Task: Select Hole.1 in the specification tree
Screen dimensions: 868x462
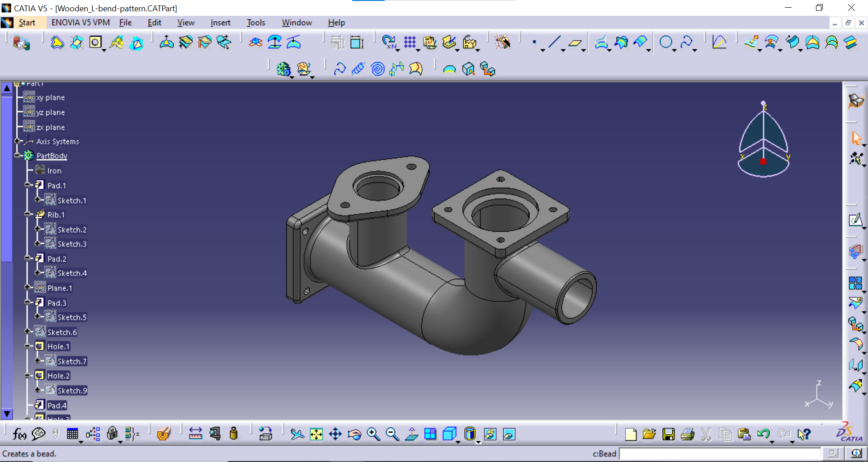Action: tap(58, 347)
